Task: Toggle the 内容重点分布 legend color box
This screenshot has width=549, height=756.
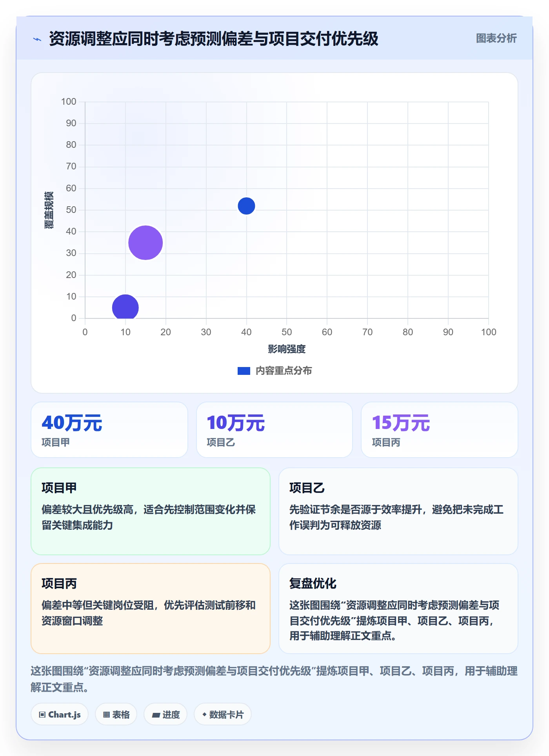Action: pos(244,371)
